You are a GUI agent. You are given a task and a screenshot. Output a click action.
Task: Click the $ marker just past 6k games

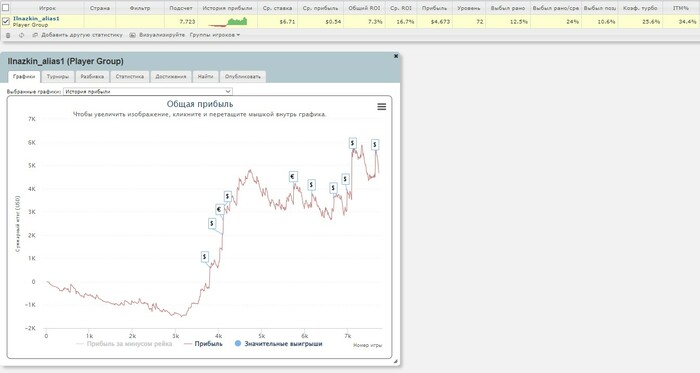[x=311, y=184]
